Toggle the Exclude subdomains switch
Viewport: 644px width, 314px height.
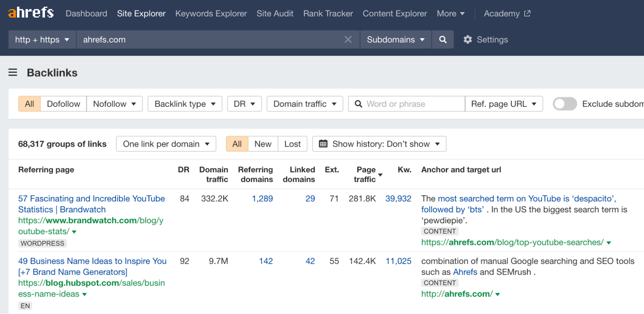[564, 104]
